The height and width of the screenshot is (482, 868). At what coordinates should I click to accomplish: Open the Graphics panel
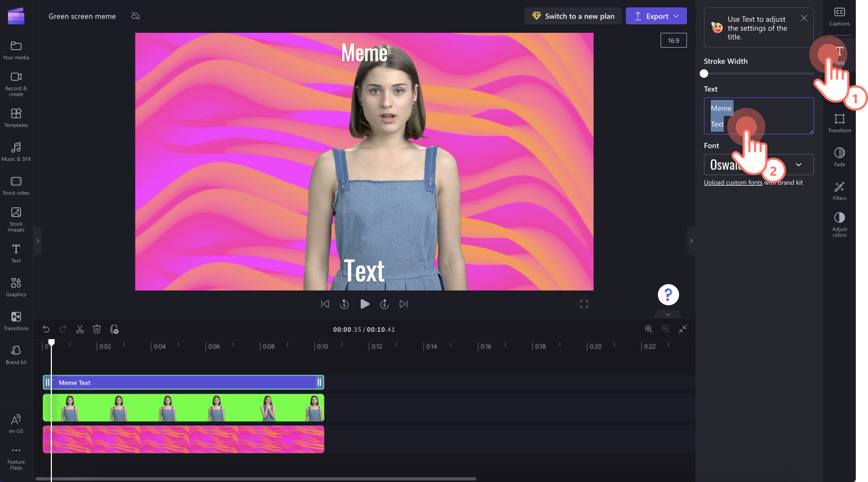point(16,286)
